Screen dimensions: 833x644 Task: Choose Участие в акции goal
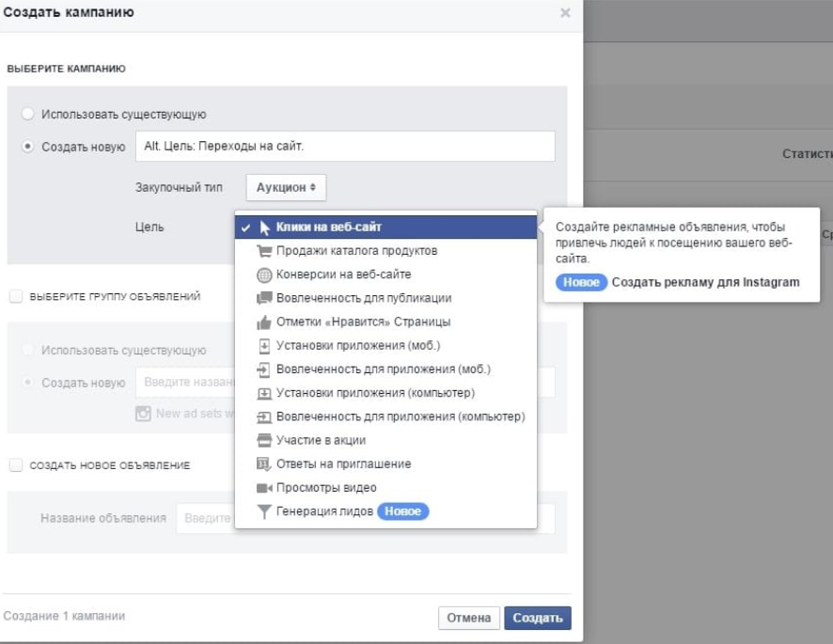coord(385,441)
